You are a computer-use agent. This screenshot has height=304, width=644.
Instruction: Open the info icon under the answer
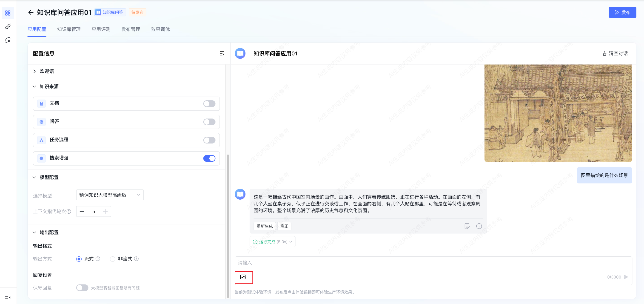(x=479, y=226)
